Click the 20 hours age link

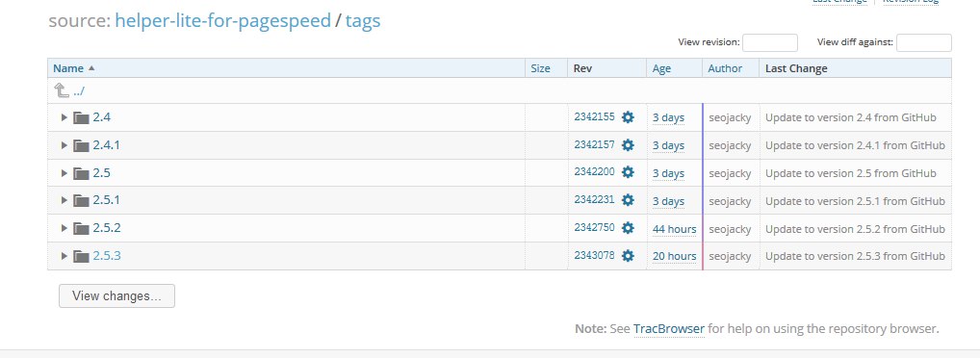pyautogui.click(x=675, y=256)
